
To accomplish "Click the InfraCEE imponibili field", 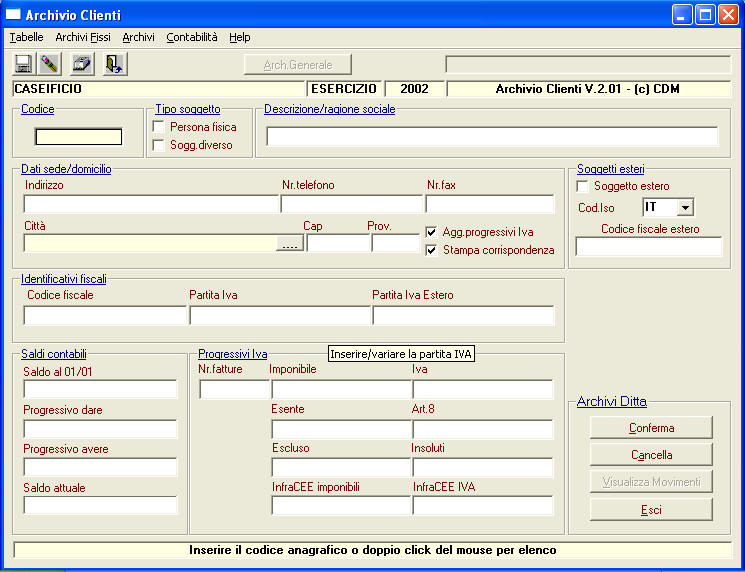I will pos(341,506).
